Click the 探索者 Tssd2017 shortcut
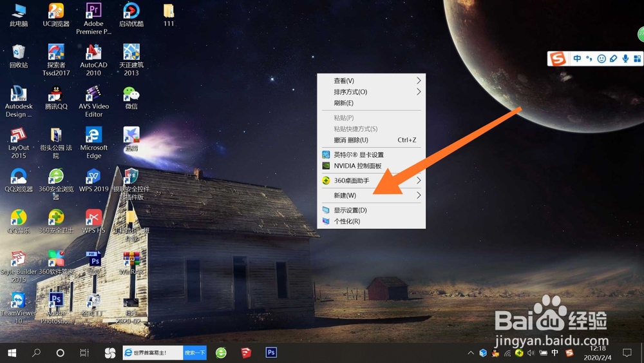The width and height of the screenshot is (644, 363). click(56, 60)
